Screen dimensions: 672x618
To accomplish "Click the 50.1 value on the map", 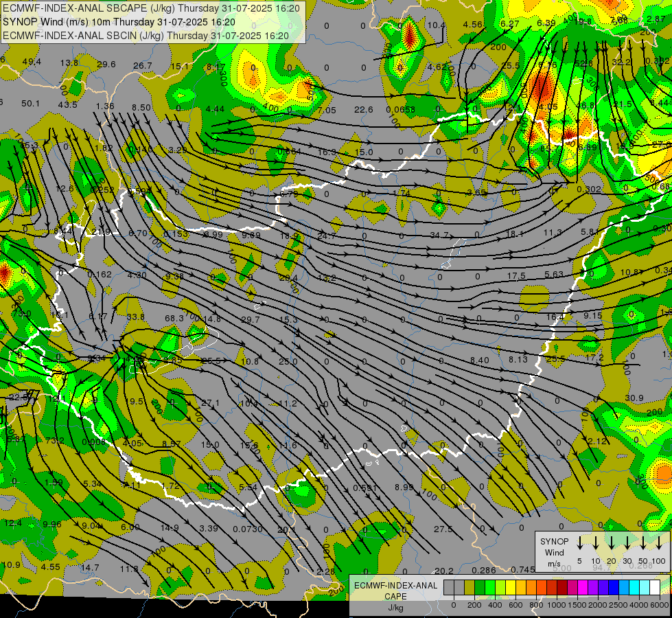I will tap(30, 104).
